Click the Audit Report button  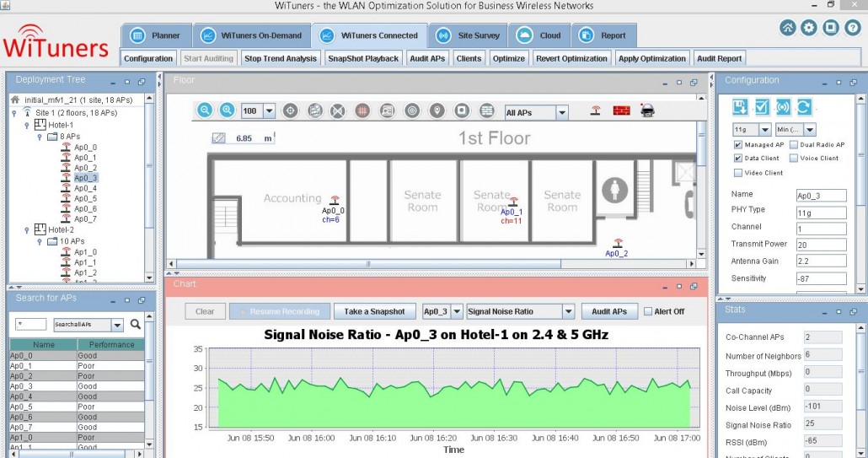(x=719, y=58)
